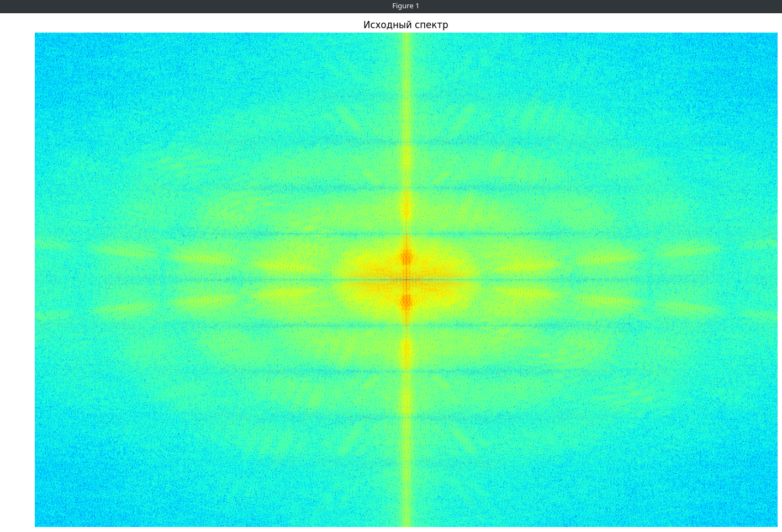Click the Figure 1 window title

click(x=405, y=6)
